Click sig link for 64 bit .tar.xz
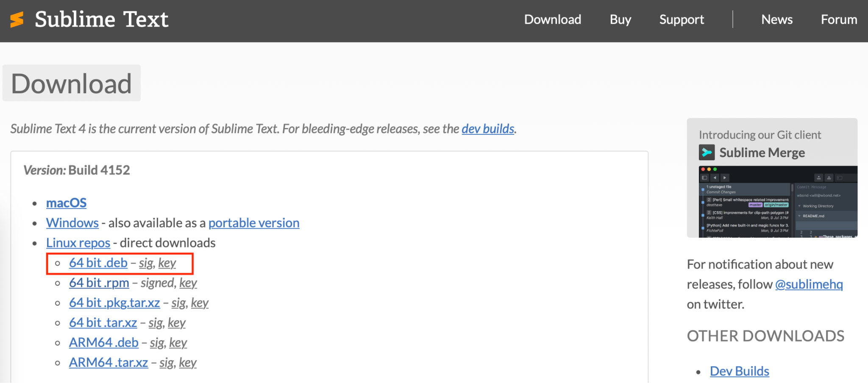The height and width of the screenshot is (383, 868). point(156,323)
